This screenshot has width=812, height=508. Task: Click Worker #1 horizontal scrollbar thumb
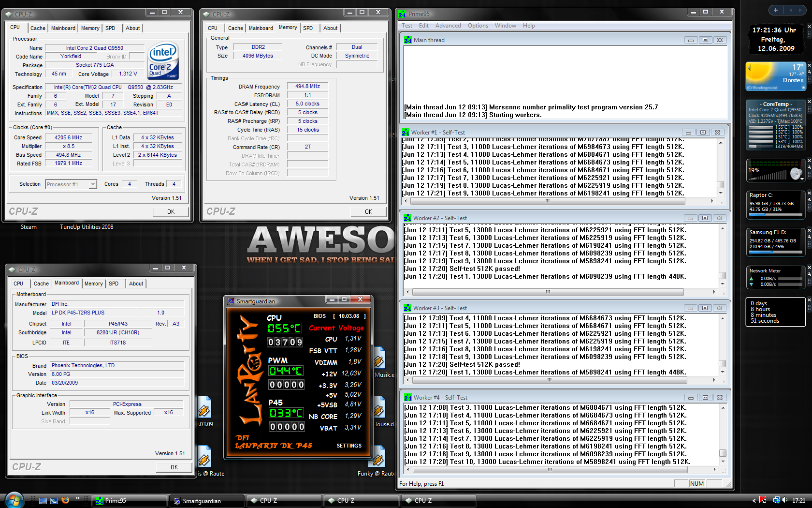click(x=548, y=200)
